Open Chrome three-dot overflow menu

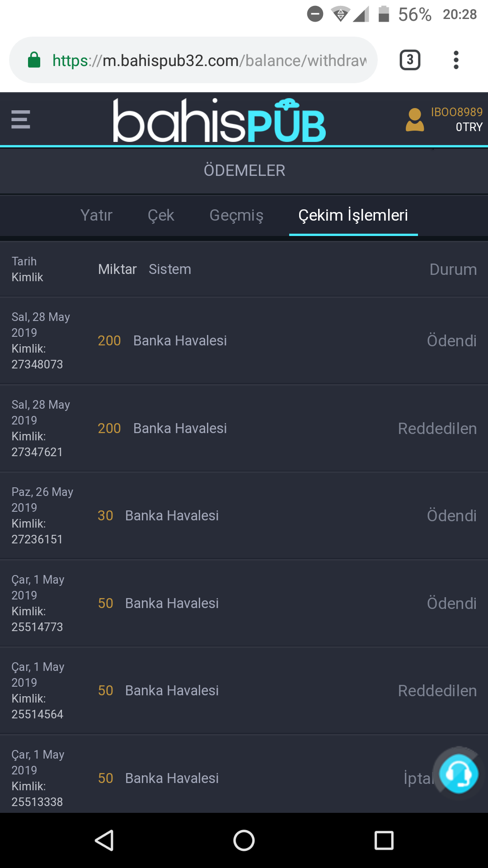click(x=456, y=60)
